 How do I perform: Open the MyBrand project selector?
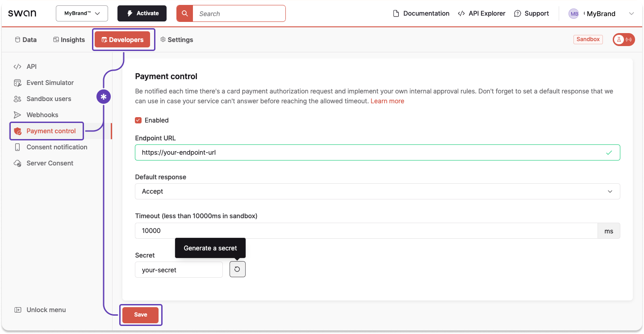coord(82,13)
